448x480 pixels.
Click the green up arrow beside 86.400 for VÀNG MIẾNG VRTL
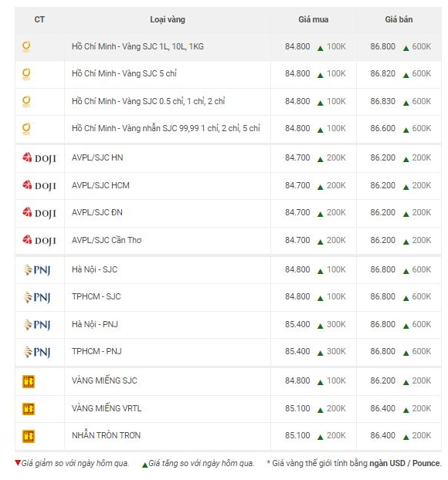point(406,410)
